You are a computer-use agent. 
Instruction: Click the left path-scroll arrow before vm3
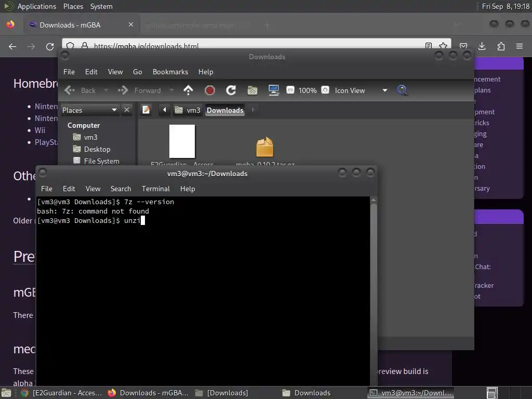point(165,110)
